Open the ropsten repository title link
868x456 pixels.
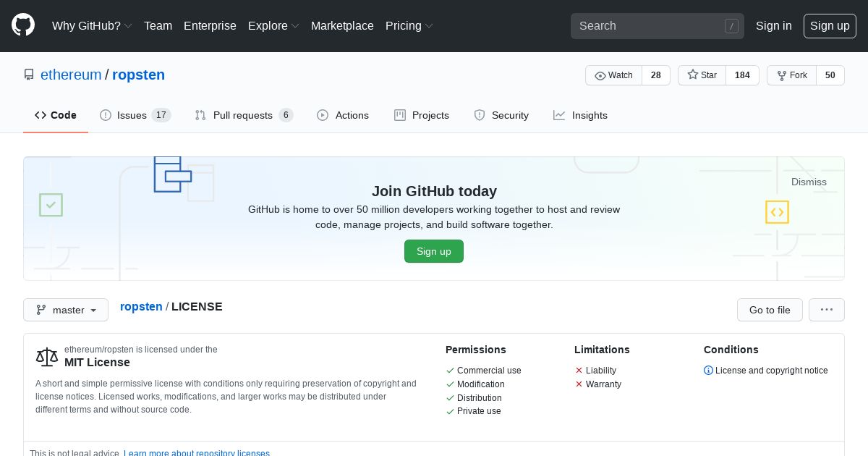pyautogui.click(x=138, y=75)
